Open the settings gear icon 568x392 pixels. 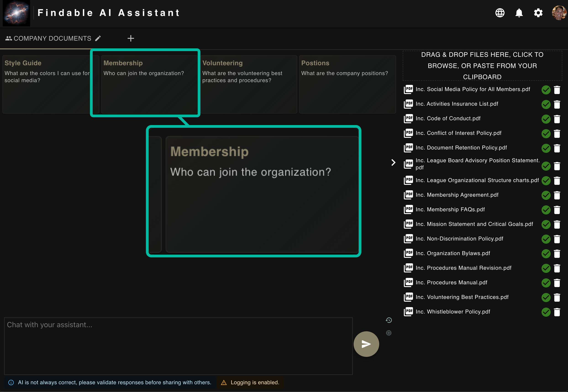pyautogui.click(x=538, y=13)
